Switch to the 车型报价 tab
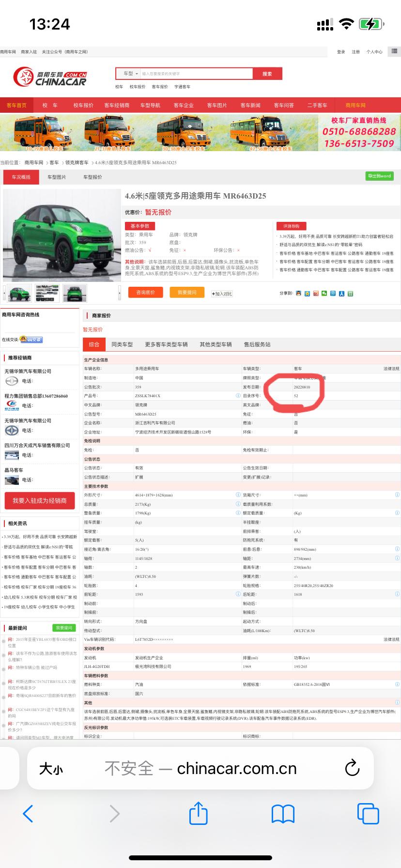This screenshot has height=868, width=401. pos(93,177)
